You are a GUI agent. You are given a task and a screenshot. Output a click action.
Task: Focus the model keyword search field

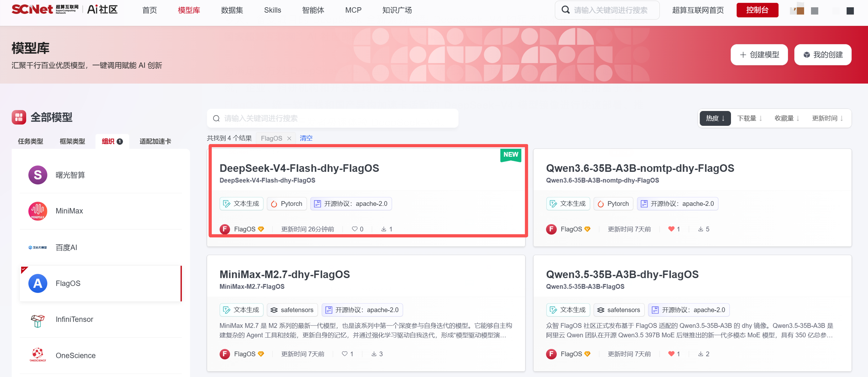tap(333, 118)
